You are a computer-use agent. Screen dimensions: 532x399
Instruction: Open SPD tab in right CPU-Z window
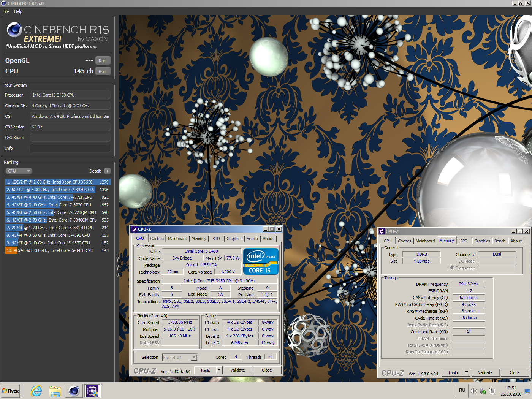pyautogui.click(x=464, y=241)
